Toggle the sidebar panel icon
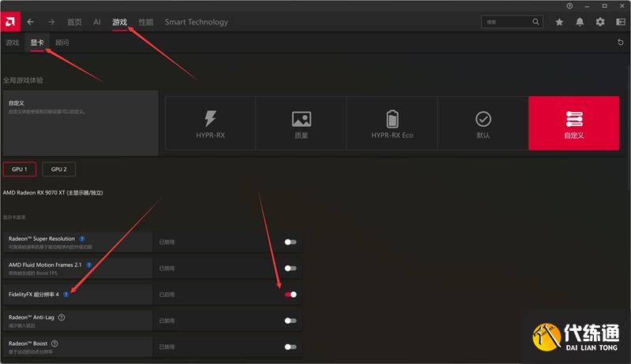This screenshot has height=364, width=631. tap(621, 22)
